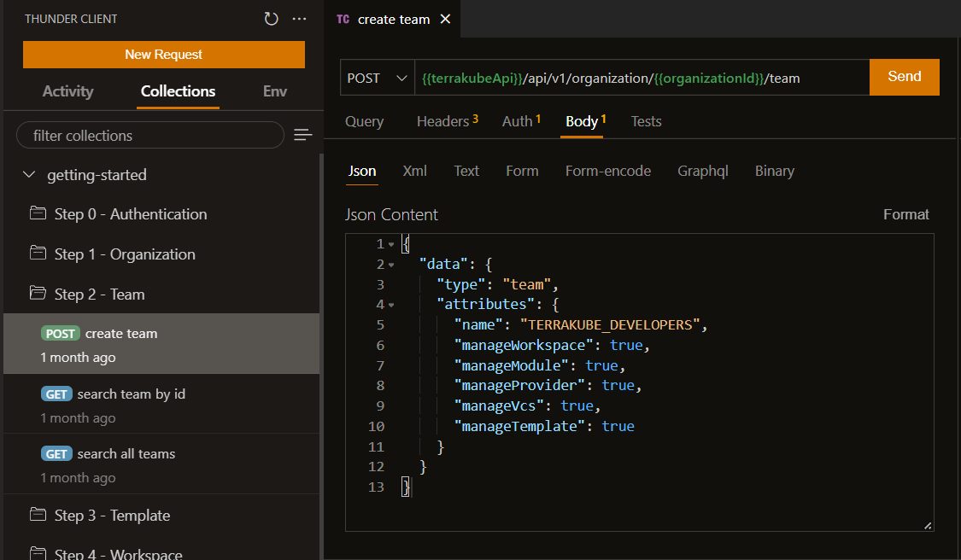Viewport: 961px width, 560px height.
Task: Fold the "data" object at line 2
Action: (x=391, y=265)
